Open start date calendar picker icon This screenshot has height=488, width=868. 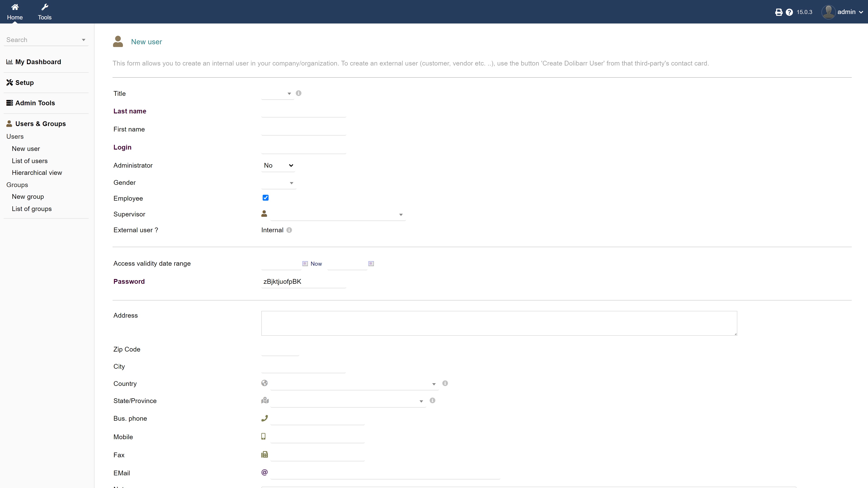(x=305, y=264)
